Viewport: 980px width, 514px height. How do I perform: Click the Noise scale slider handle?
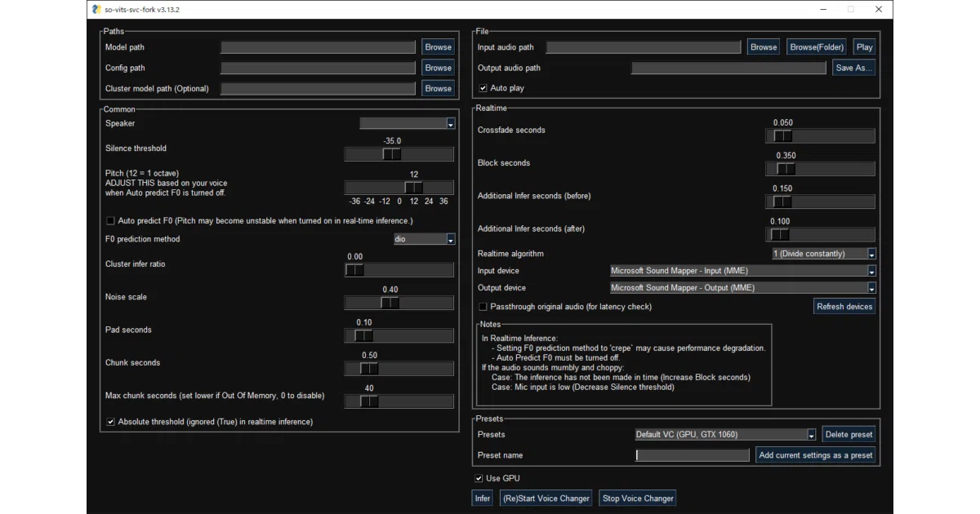(390, 303)
